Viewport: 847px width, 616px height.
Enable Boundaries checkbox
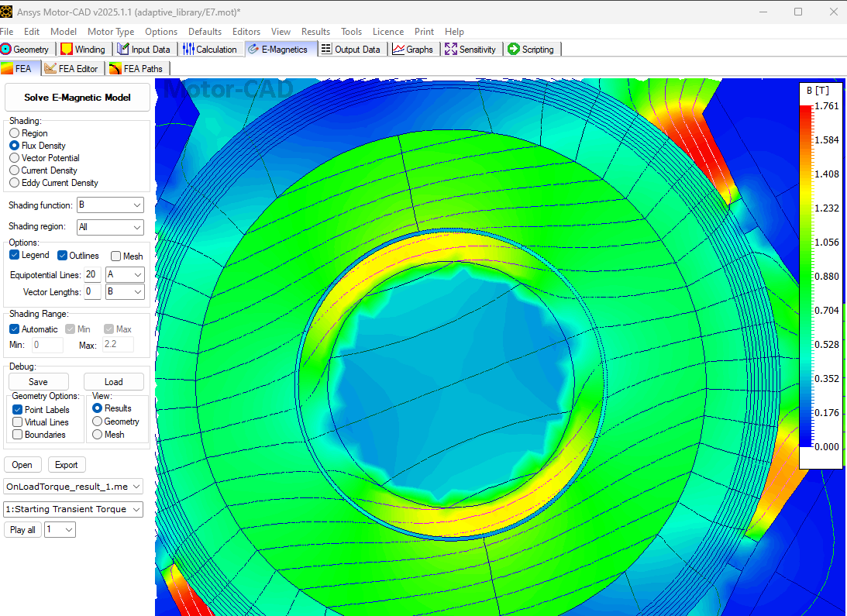17,435
